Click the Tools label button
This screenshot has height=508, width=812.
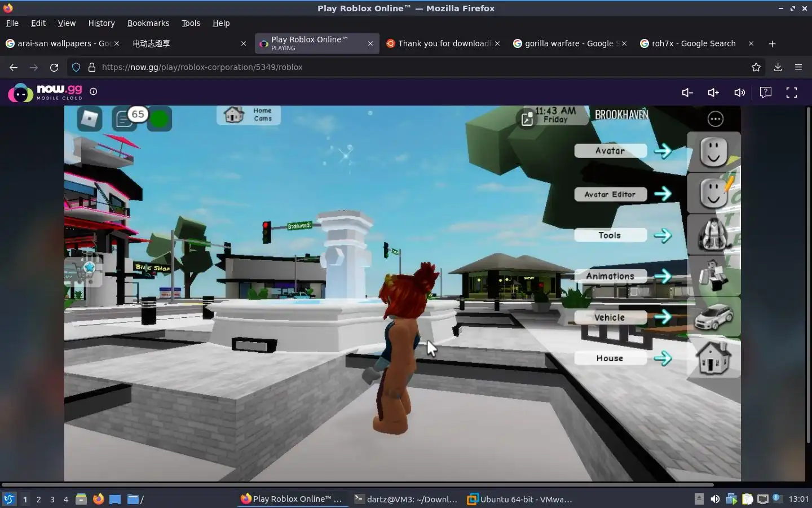coord(610,235)
